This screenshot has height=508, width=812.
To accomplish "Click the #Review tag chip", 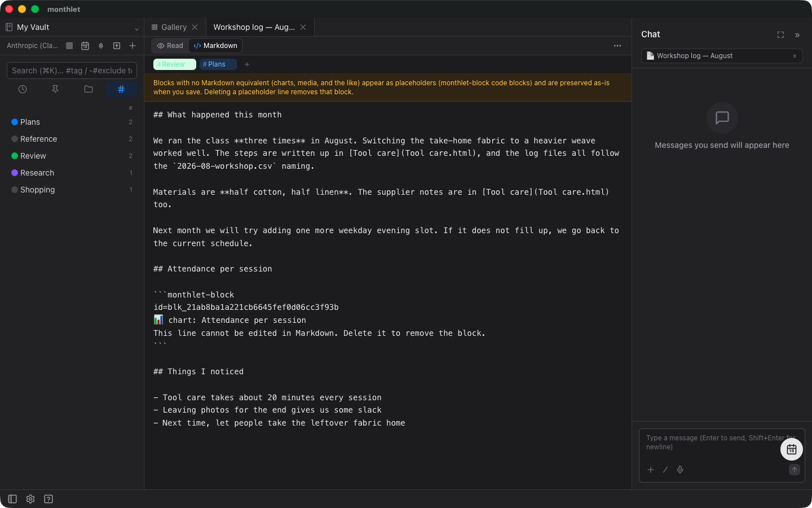I will (x=175, y=64).
